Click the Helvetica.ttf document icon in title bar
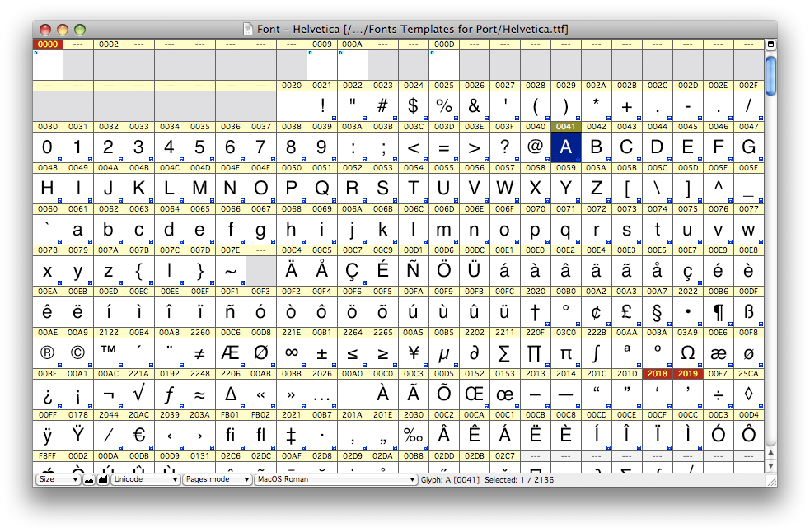Image resolution: width=810 pixels, height=532 pixels. coord(248,29)
